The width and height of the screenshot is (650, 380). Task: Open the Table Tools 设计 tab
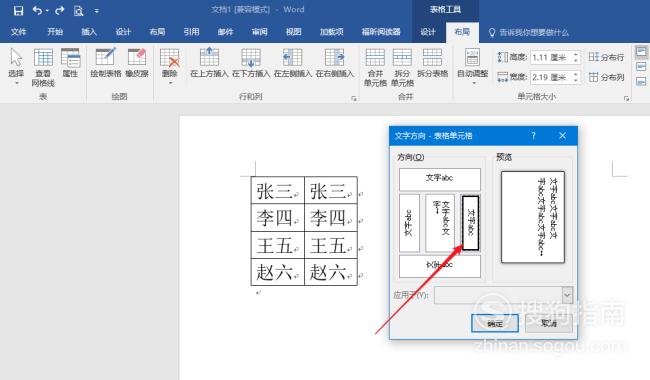point(428,32)
